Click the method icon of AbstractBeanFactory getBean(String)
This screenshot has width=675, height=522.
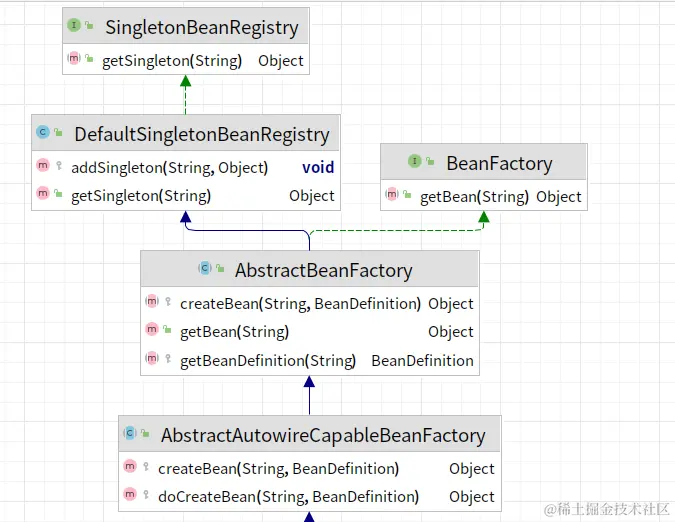coord(152,329)
